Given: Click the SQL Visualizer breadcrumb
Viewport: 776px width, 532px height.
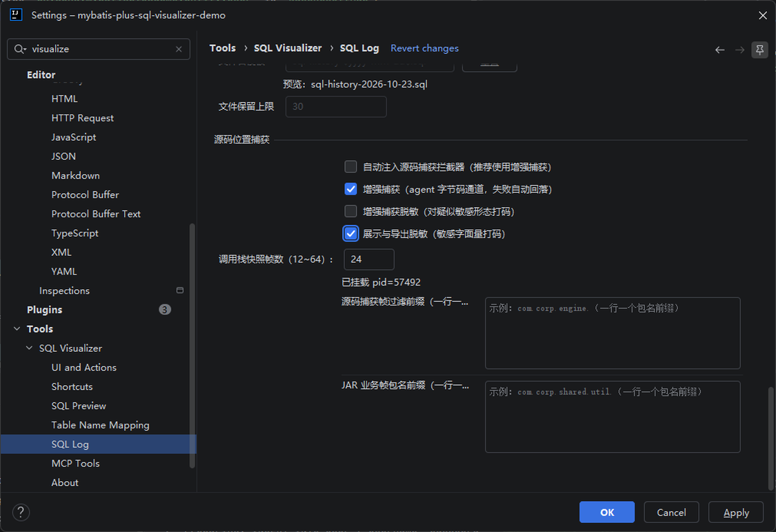Looking at the screenshot, I should point(288,48).
